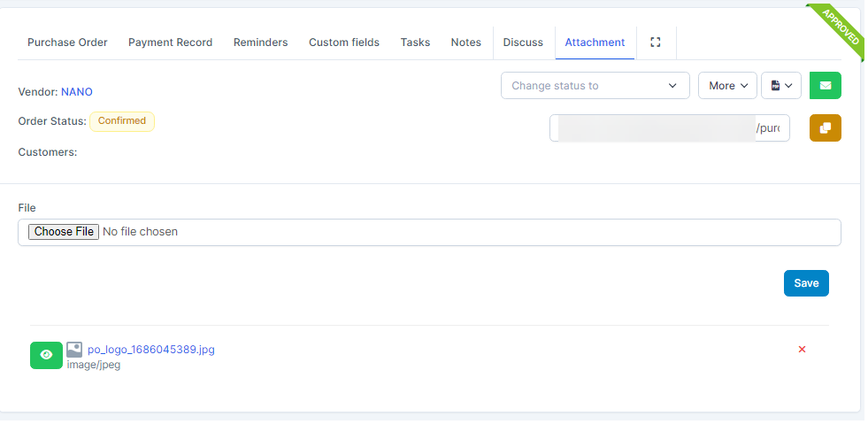This screenshot has height=424, width=868.
Task: Open the Payment Record tab
Action: pyautogui.click(x=170, y=42)
